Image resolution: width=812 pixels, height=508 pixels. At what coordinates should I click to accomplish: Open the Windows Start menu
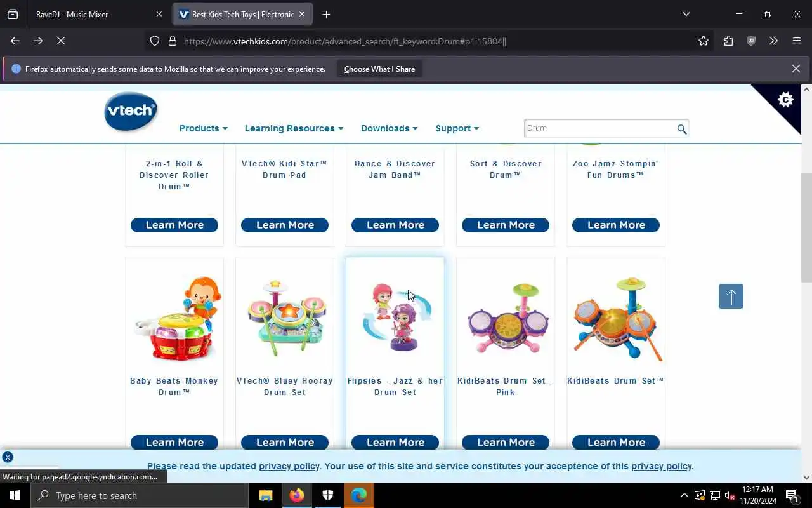click(x=15, y=495)
